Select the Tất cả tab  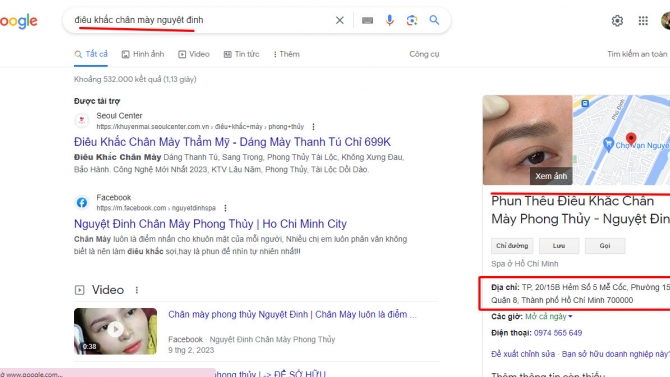pos(91,54)
